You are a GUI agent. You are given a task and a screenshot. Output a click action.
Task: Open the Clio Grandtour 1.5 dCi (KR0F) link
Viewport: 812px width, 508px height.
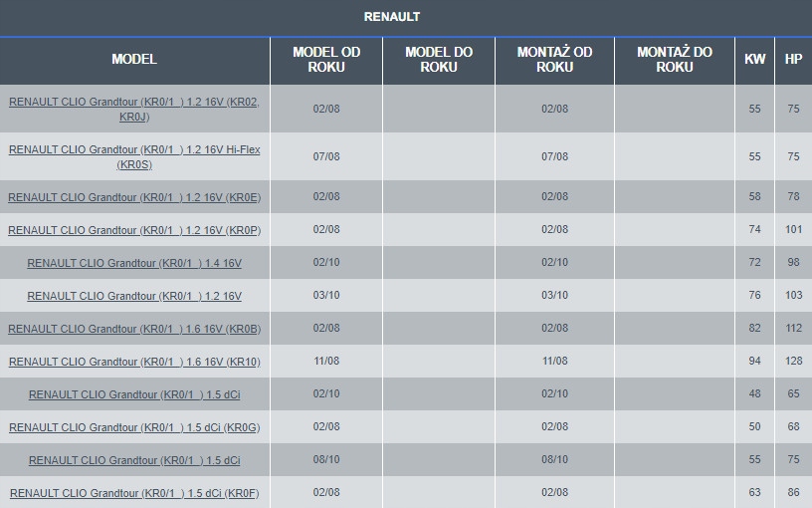pos(134,493)
